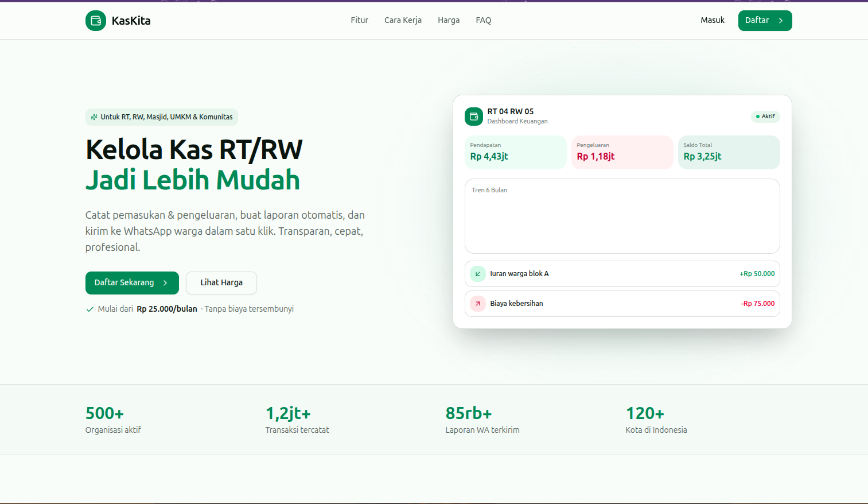Open the Harga menu item
The width and height of the screenshot is (868, 504).
(449, 20)
